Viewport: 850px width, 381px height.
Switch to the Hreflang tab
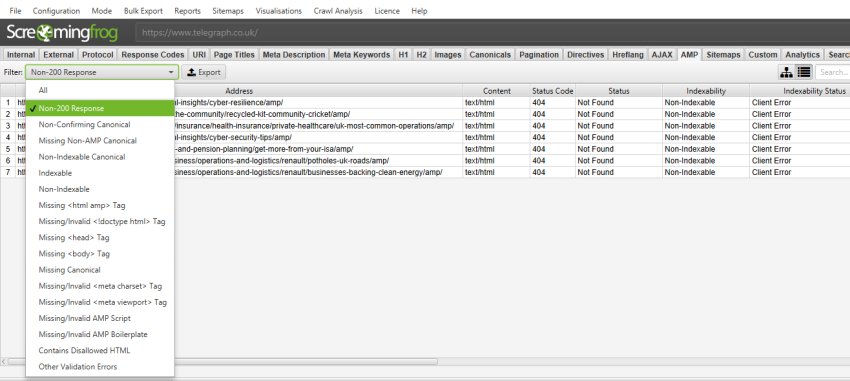point(628,55)
